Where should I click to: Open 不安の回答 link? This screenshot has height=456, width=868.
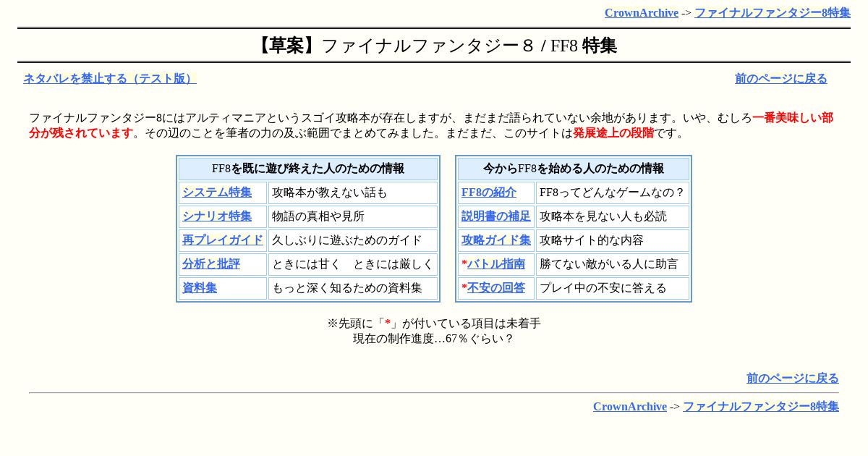(496, 288)
